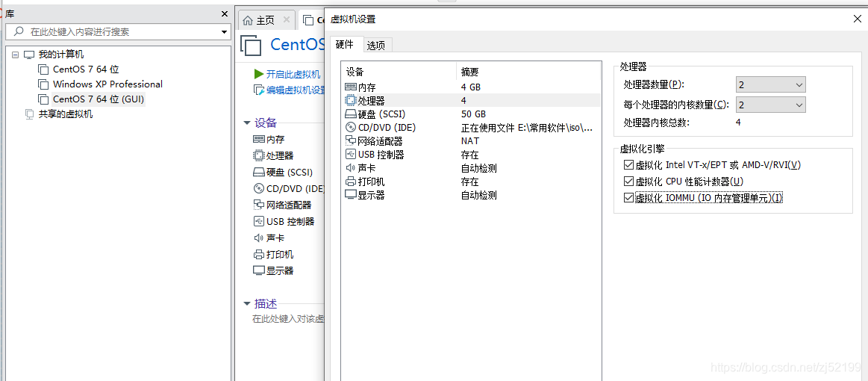The width and height of the screenshot is (868, 381).
Task: Click the display icon in settings list
Action: pos(351,195)
